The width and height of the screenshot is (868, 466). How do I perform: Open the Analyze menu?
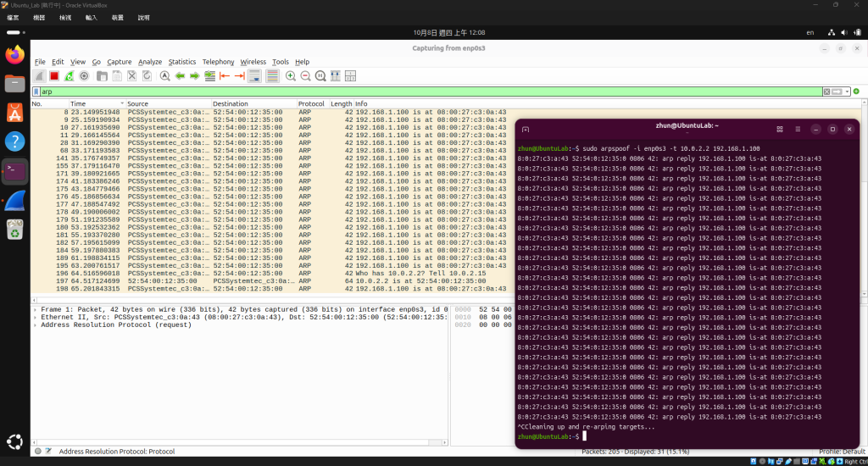(150, 62)
